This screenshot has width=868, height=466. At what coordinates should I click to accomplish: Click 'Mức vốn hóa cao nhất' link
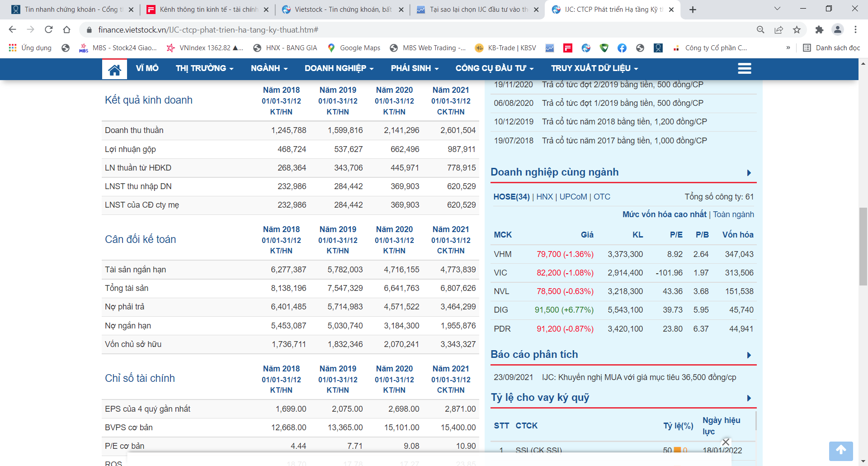click(x=664, y=214)
